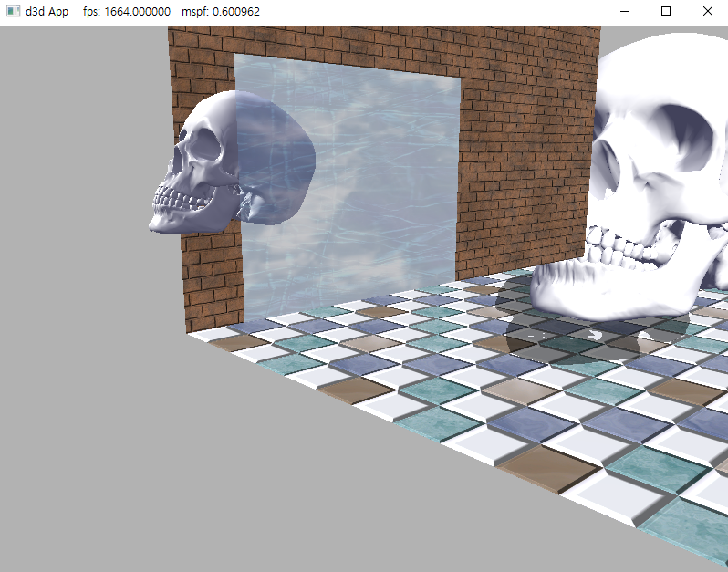This screenshot has width=728, height=572.
Task: Click the 'd3d App' title text
Action: click(47, 12)
